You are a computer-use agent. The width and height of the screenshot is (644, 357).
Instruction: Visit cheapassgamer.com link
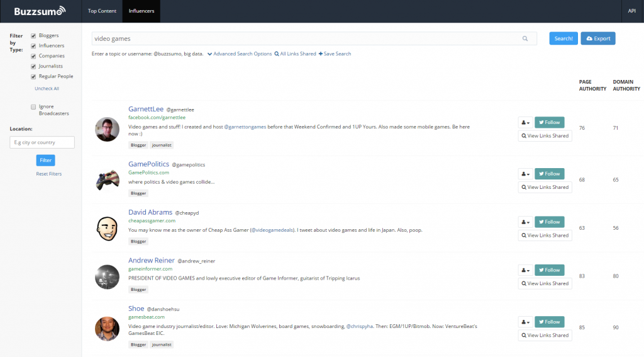point(152,221)
